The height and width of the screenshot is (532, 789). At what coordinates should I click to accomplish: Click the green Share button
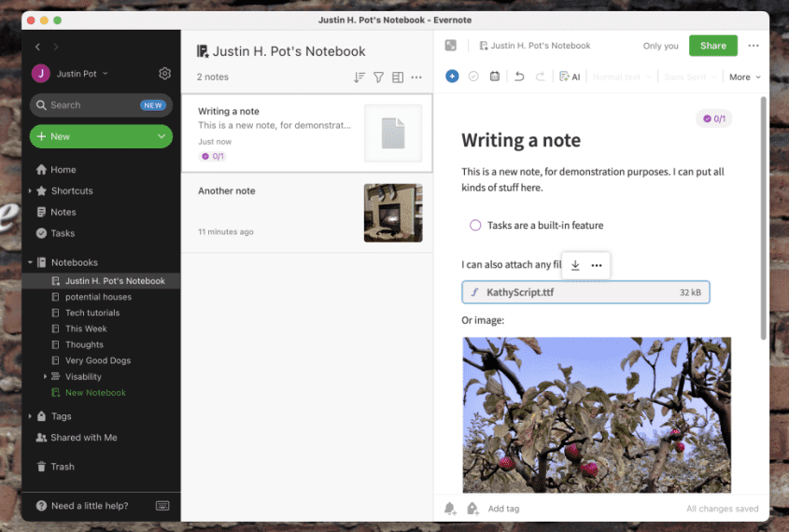click(x=713, y=46)
